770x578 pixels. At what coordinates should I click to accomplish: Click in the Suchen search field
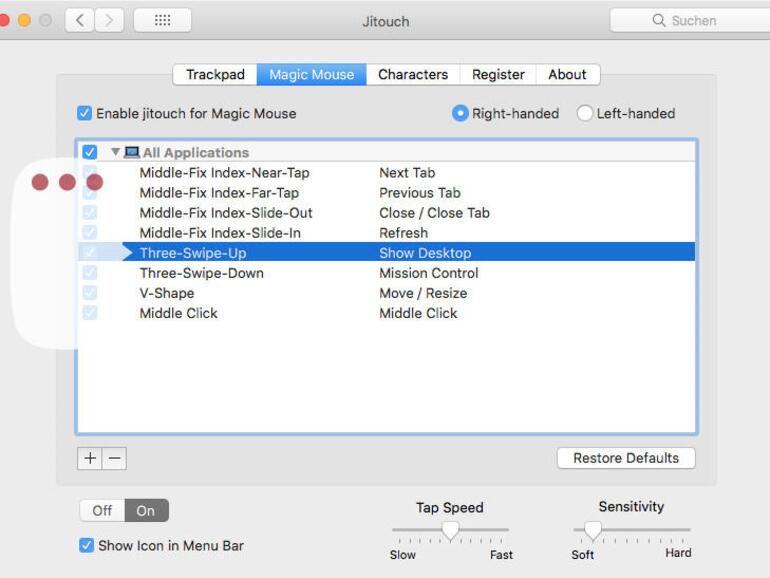690,21
